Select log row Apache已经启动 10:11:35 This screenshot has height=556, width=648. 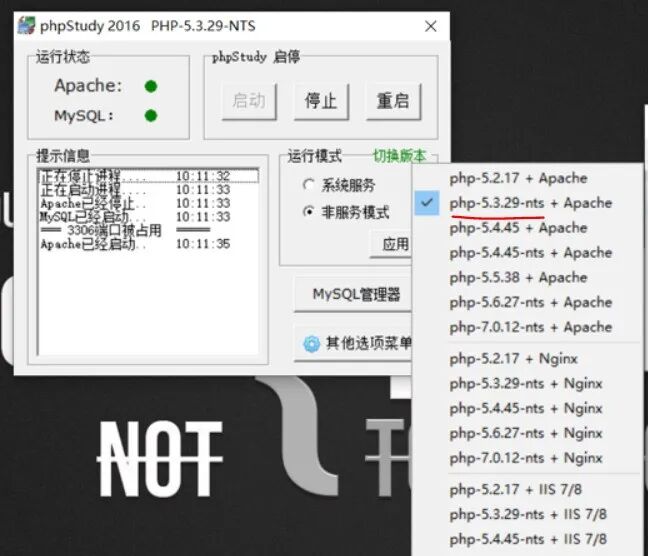click(148, 244)
